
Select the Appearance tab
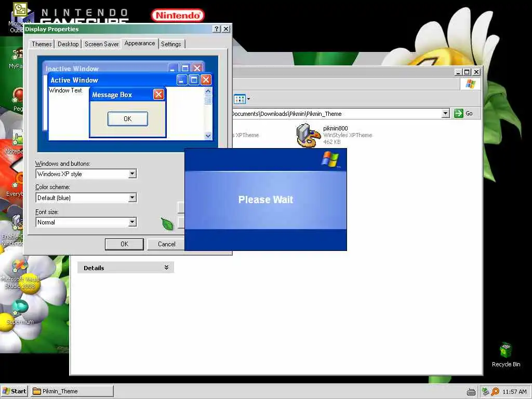point(139,44)
